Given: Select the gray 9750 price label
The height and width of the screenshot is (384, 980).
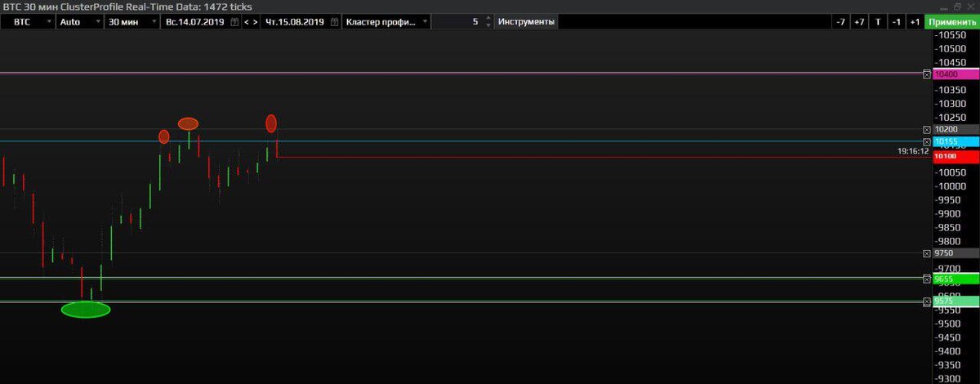Looking at the screenshot, I should point(956,253).
